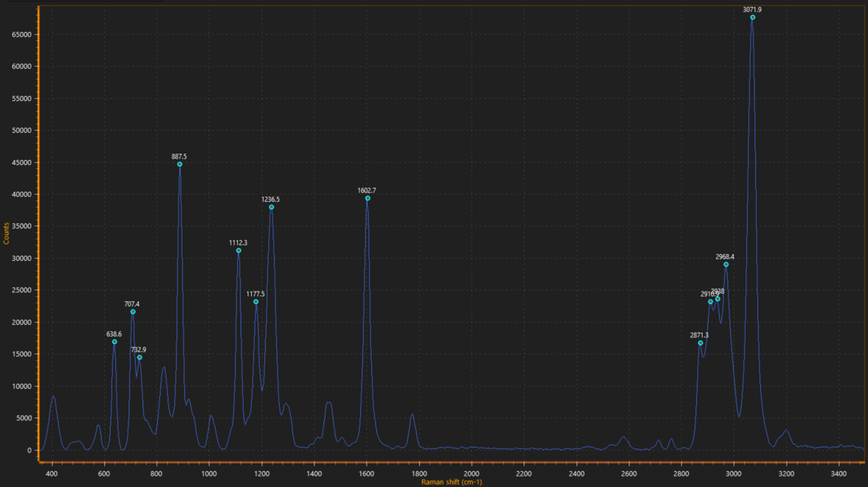The width and height of the screenshot is (868, 487).
Task: Click the Counts axis title
Action: coord(6,233)
